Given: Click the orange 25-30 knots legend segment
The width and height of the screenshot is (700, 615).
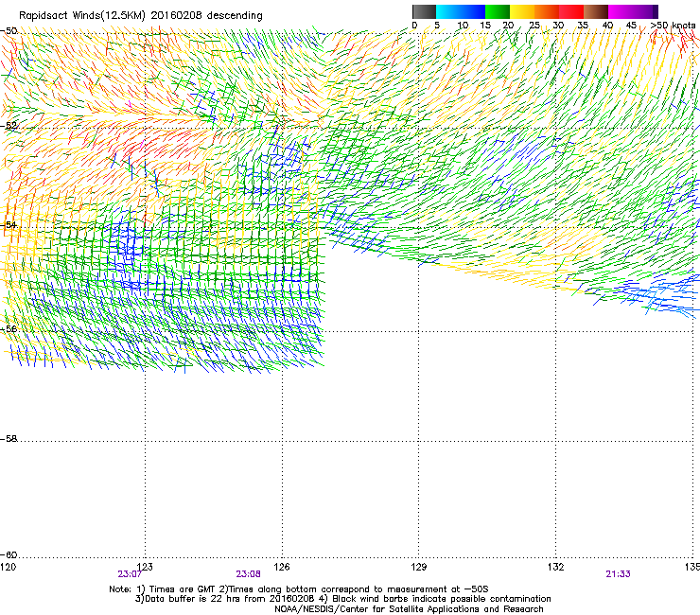Looking at the screenshot, I should click(547, 11).
